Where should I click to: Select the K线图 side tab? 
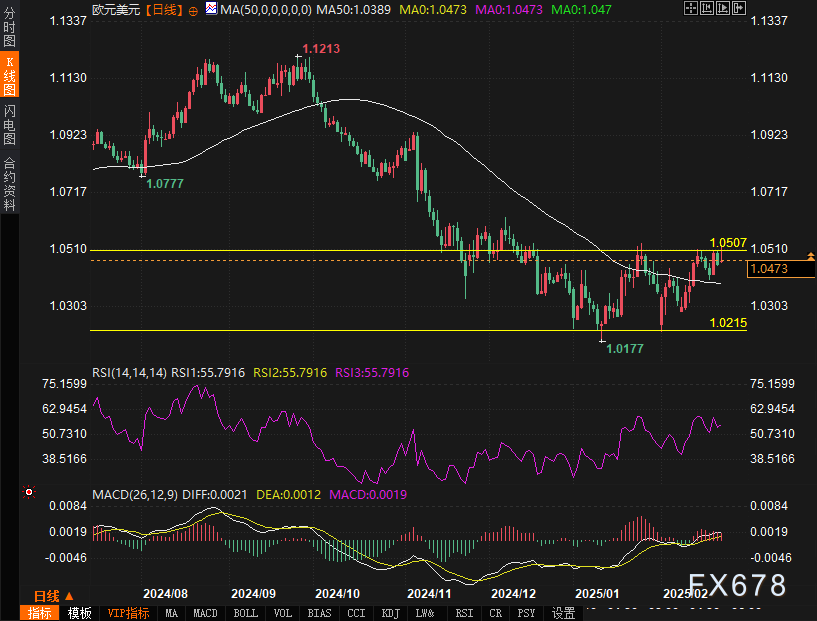click(9, 75)
